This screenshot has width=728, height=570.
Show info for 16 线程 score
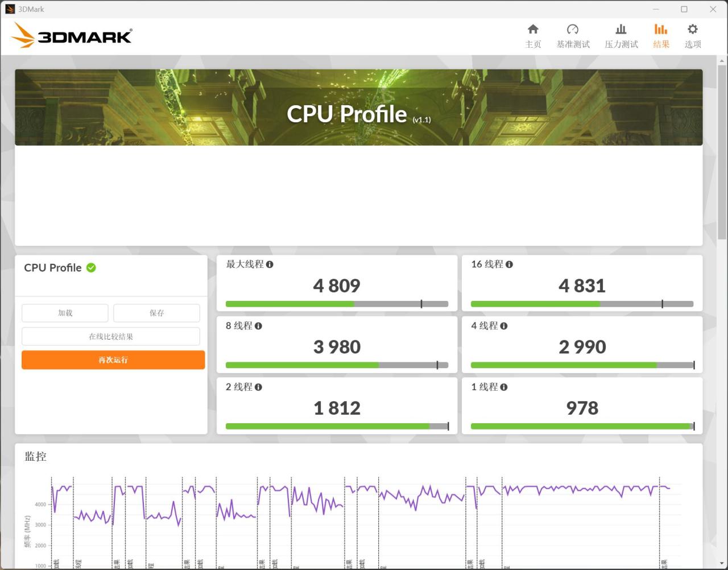(x=509, y=265)
